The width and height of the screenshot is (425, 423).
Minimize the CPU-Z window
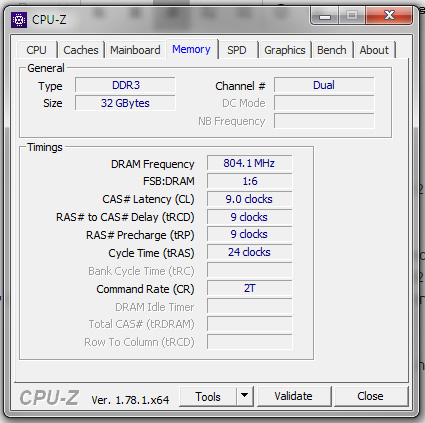pos(325,15)
